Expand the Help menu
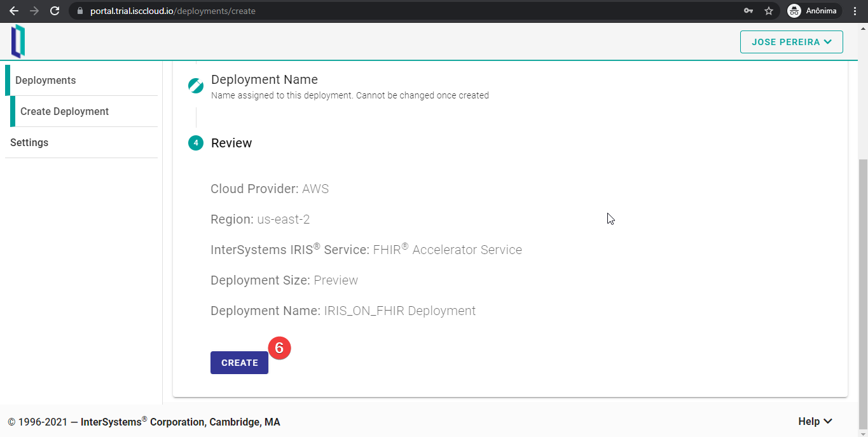The width and height of the screenshot is (868, 437). 815,421
